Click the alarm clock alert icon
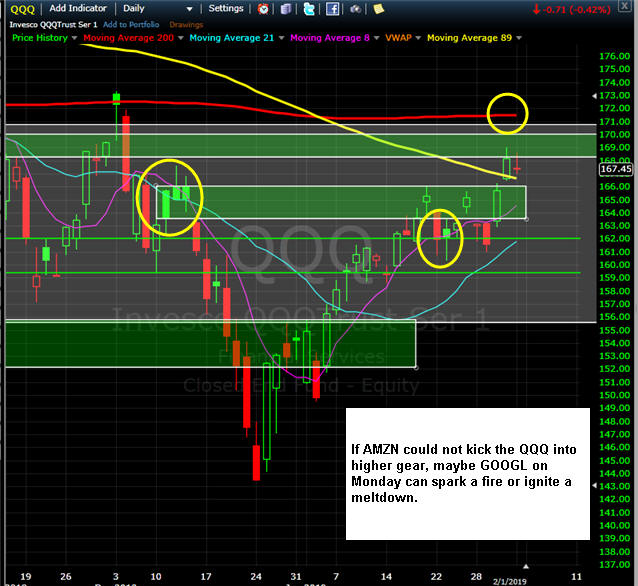Image resolution: width=638 pixels, height=586 pixels. (262, 9)
